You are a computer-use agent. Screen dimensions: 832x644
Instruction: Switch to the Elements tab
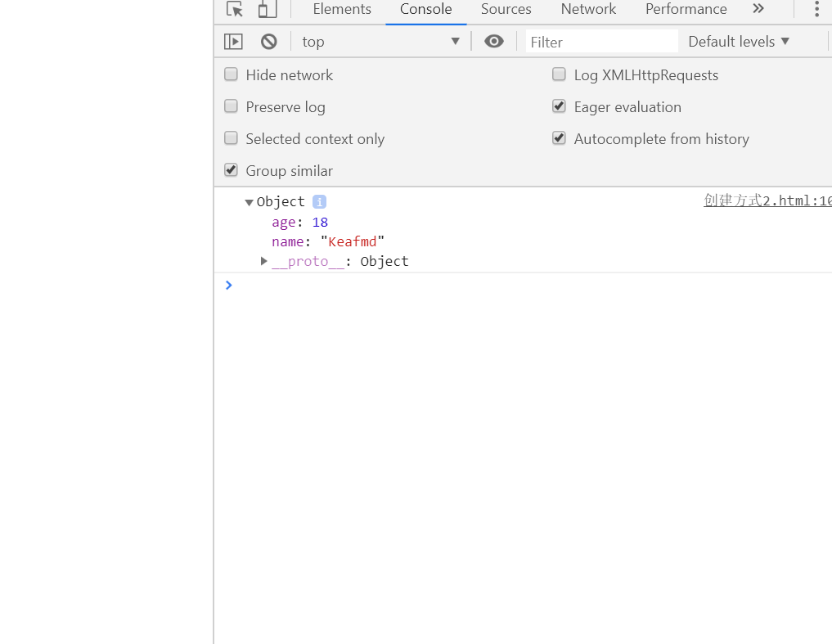(342, 9)
